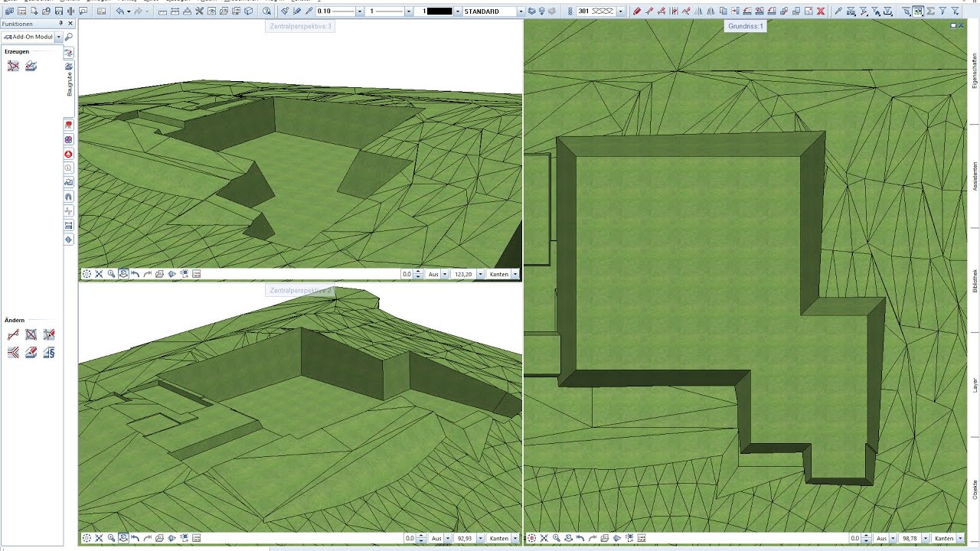This screenshot has height=551, width=980.
Task: Pin the Funktionen panel
Action: pos(61,24)
